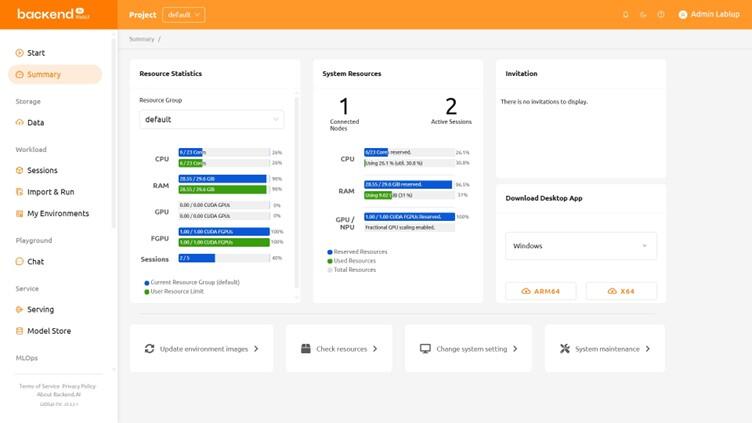Click the Resource Statistics panel scrollbar

pyautogui.click(x=296, y=192)
